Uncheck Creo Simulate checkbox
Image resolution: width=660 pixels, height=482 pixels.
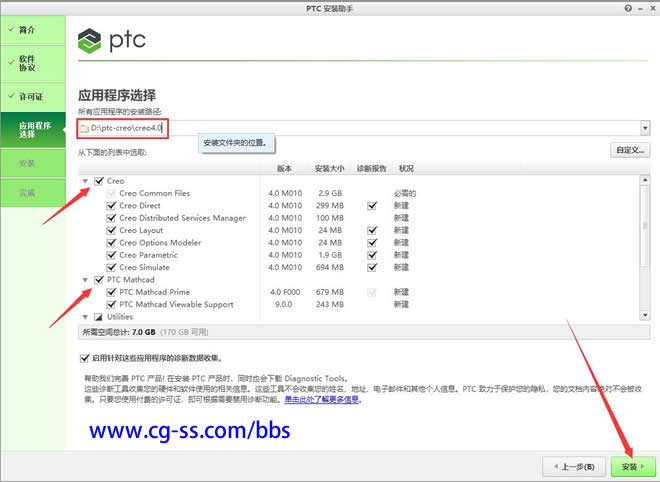pyautogui.click(x=111, y=267)
